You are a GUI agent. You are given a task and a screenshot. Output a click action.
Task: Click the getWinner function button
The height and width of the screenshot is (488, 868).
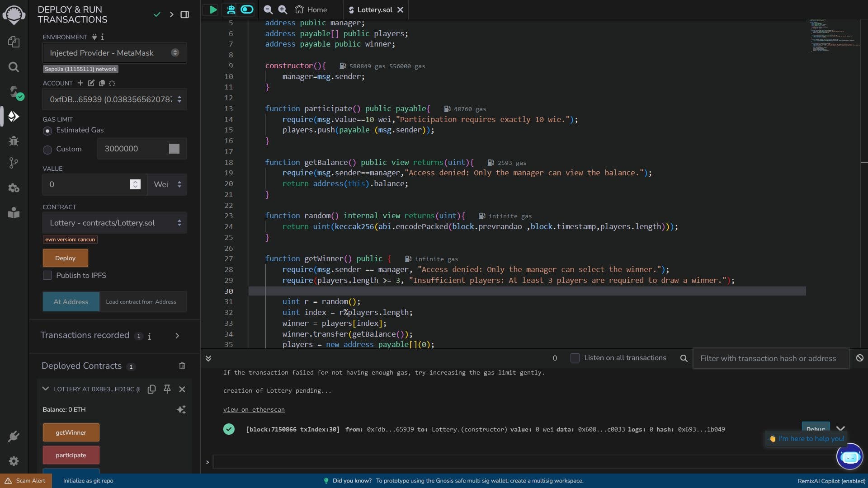[x=71, y=432]
